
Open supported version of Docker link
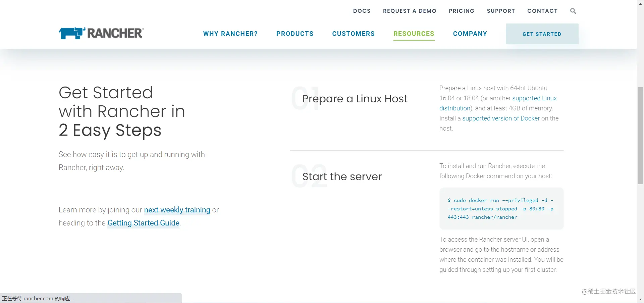point(501,118)
